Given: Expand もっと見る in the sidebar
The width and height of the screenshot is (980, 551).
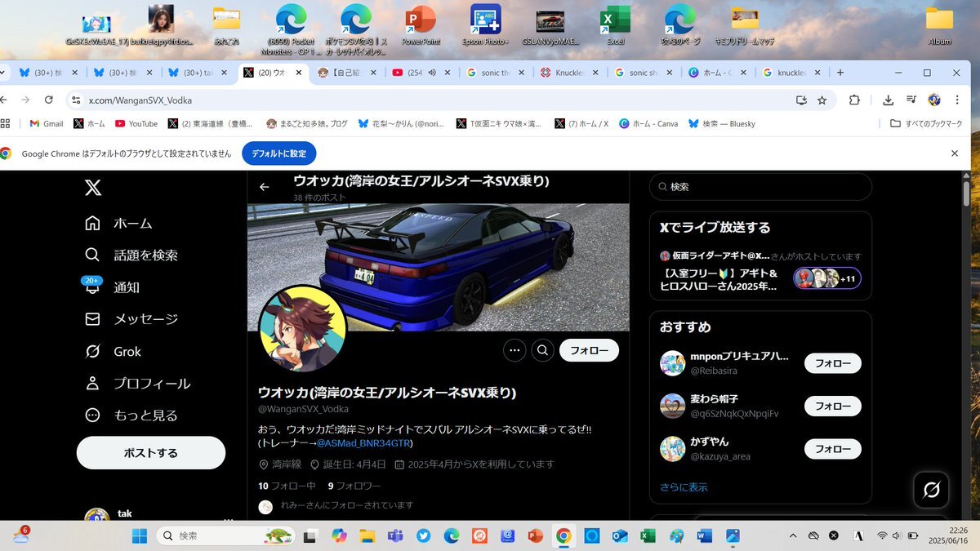Looking at the screenshot, I should pos(131,415).
